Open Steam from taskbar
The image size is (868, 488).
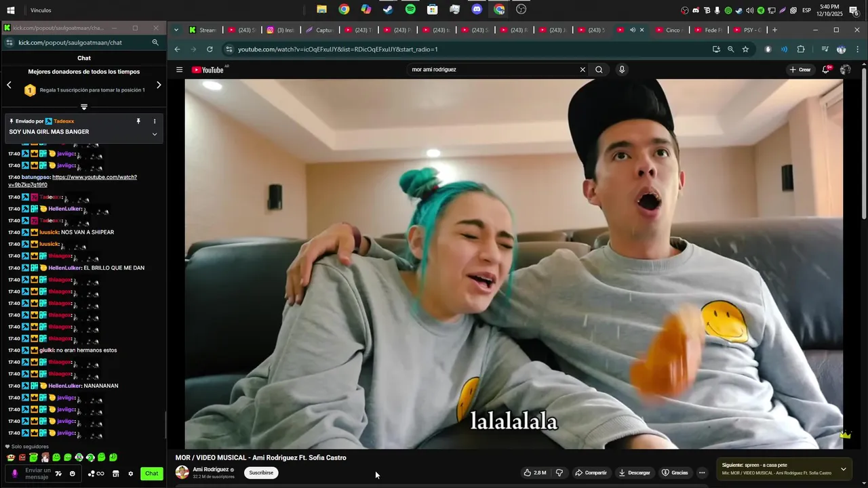388,9
